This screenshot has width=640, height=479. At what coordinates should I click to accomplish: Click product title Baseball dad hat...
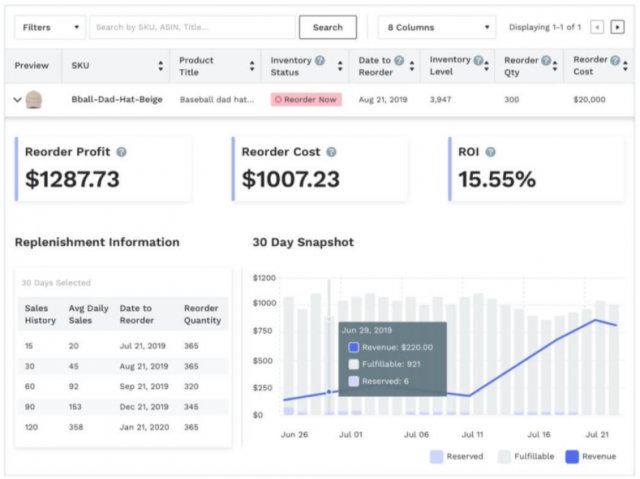point(217,100)
